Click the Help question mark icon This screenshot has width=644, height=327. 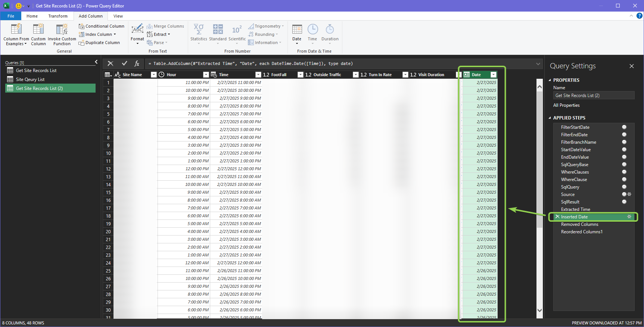click(640, 16)
